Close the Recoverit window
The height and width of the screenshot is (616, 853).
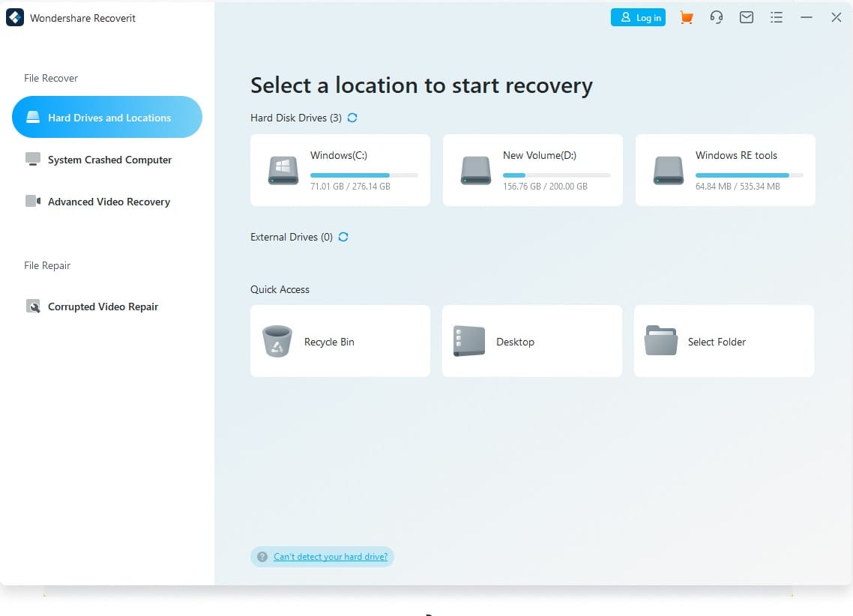(x=837, y=17)
